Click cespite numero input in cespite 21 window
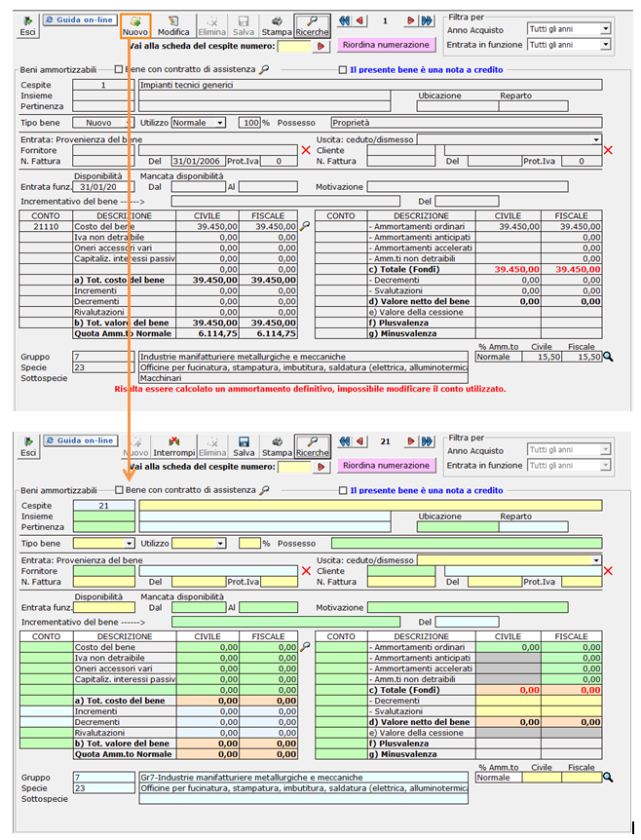641x840 pixels. point(294,467)
